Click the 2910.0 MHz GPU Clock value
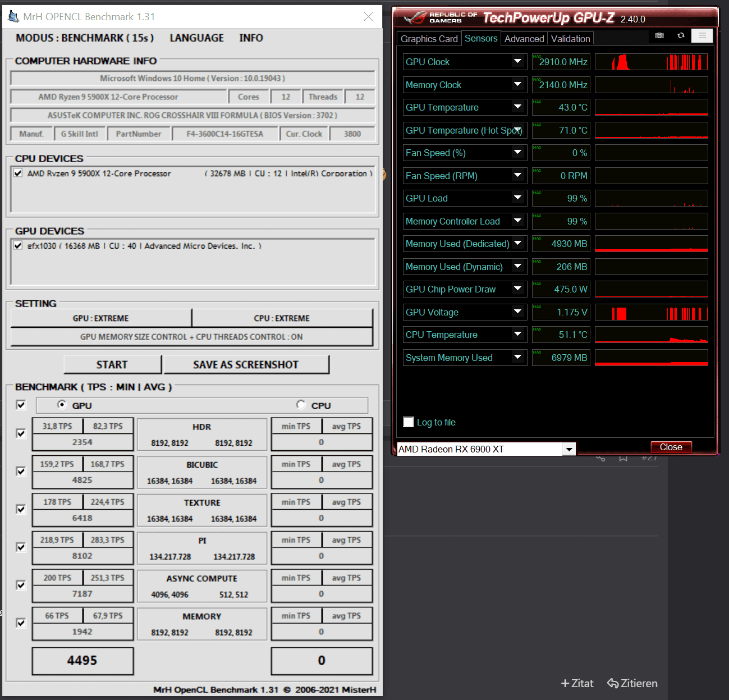This screenshot has width=729, height=700. 561,61
